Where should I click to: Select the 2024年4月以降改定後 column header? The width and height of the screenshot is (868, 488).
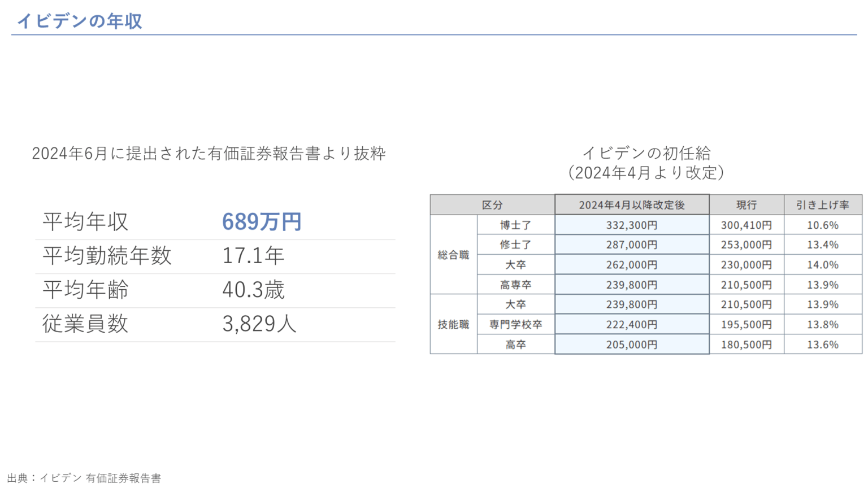pyautogui.click(x=632, y=204)
